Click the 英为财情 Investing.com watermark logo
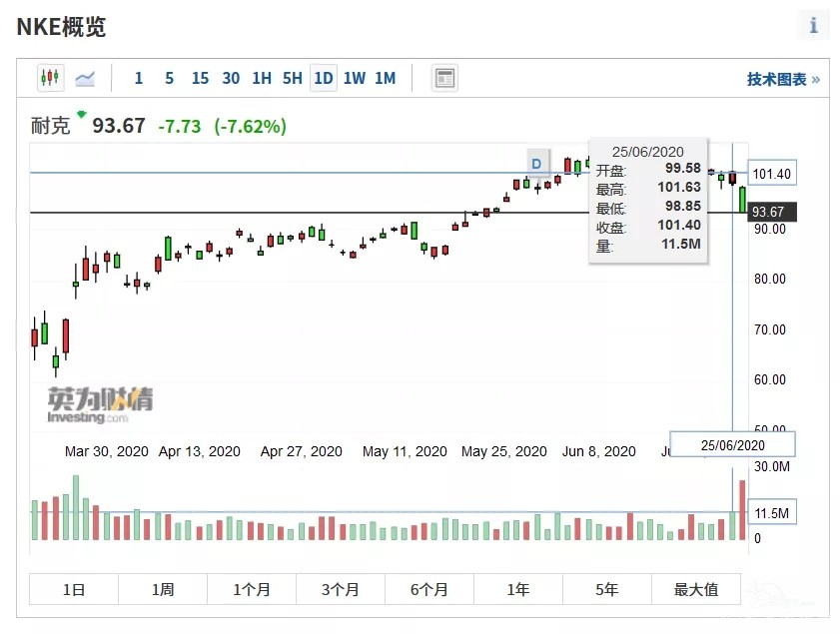Image resolution: width=840 pixels, height=634 pixels. (100, 404)
